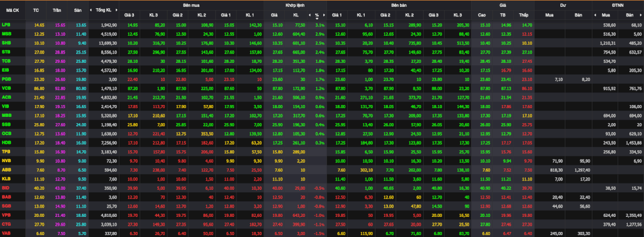
Task: Click right arrow beside Tổng KL header
Action: pyautogui.click(x=116, y=10)
